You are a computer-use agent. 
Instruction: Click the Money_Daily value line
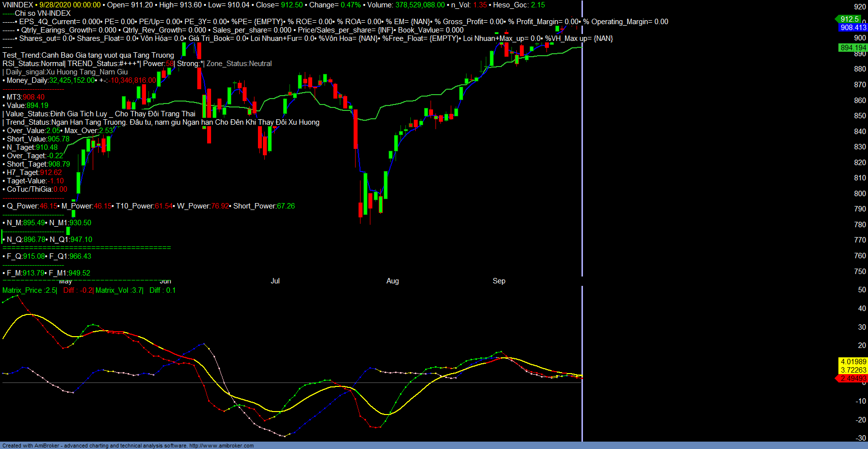tap(79, 80)
